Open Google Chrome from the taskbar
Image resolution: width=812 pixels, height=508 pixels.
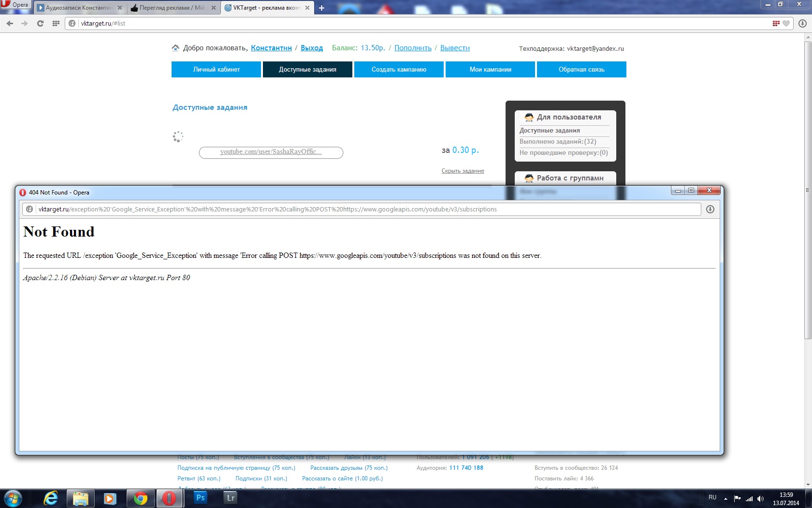pos(140,498)
